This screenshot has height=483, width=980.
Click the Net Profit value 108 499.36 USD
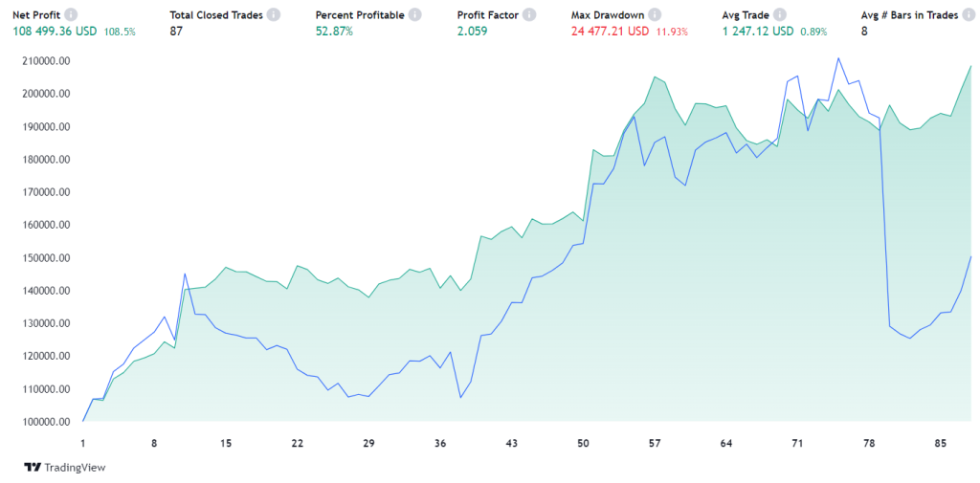pos(55,32)
